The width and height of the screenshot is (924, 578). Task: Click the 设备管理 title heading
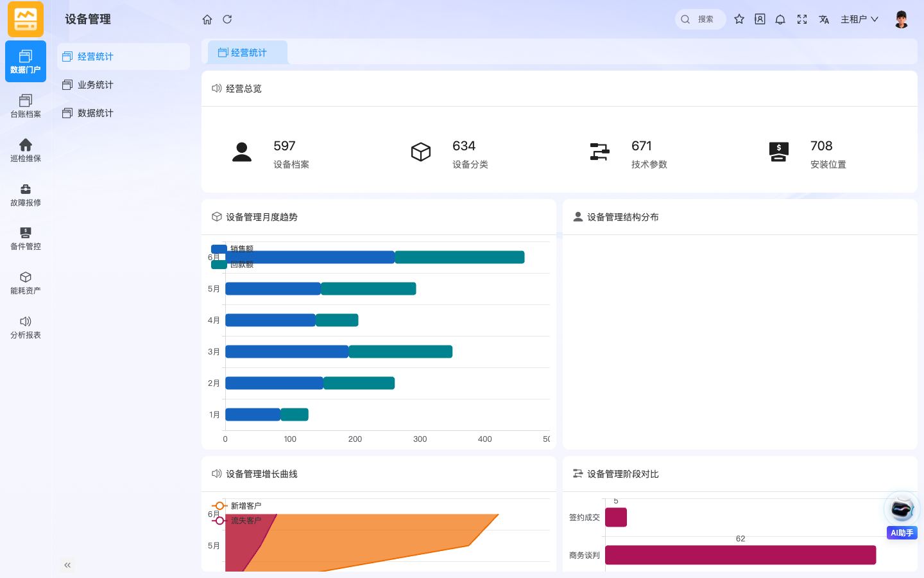88,19
